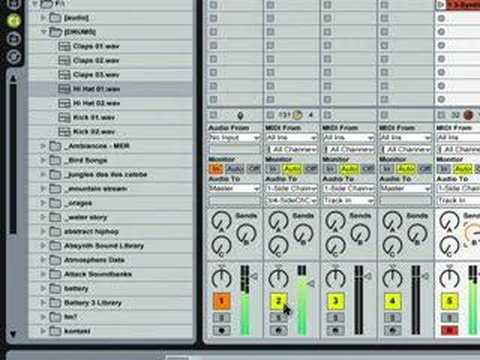Image resolution: width=480 pixels, height=360 pixels.
Task: Select the Kick 02.wav file name
Action: (x=94, y=132)
